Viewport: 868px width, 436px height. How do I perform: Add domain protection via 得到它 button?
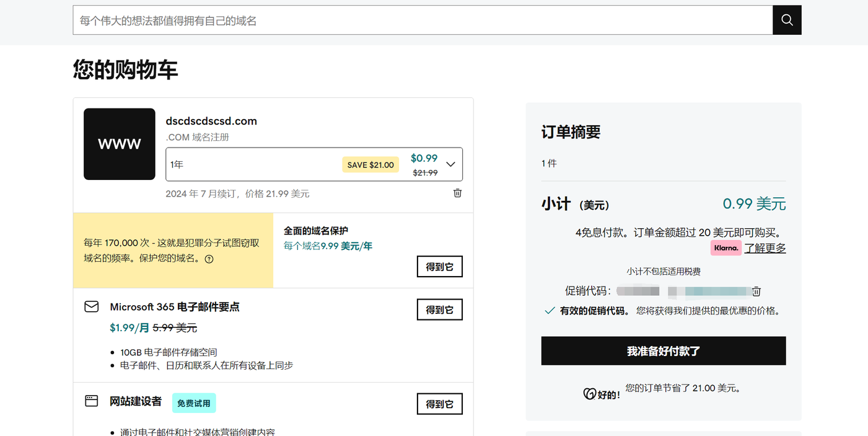(439, 267)
